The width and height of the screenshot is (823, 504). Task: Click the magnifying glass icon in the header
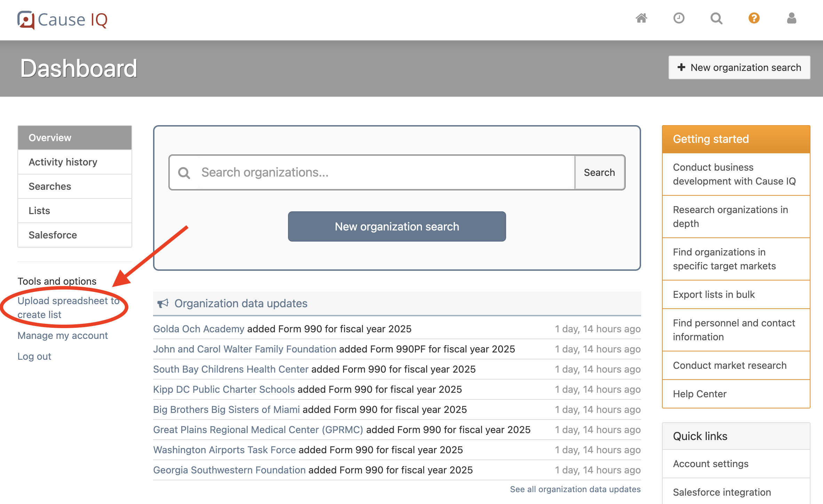coord(716,18)
